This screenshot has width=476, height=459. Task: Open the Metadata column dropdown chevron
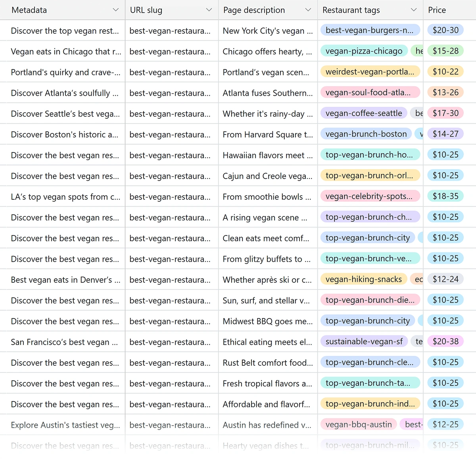(x=115, y=10)
